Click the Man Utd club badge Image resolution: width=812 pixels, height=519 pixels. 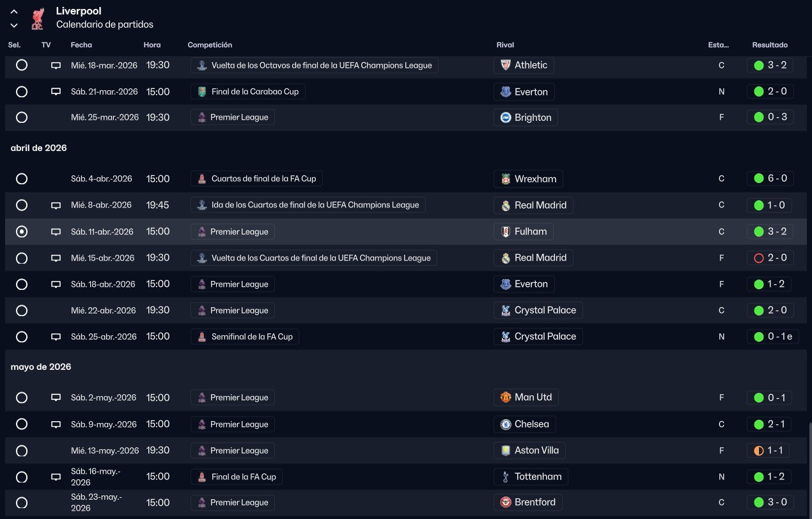(x=506, y=397)
